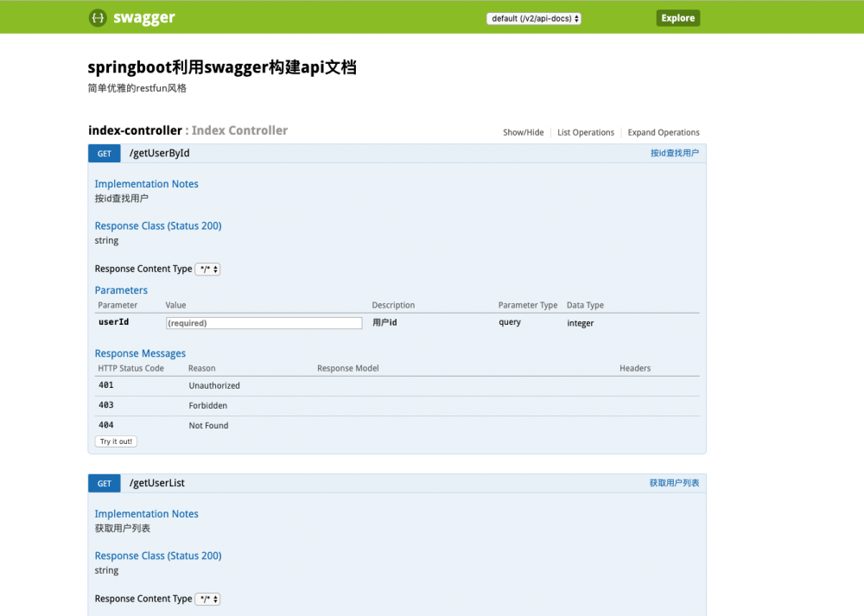Image resolution: width=864 pixels, height=616 pixels.
Task: Click the Parameters section heading
Action: pyautogui.click(x=121, y=290)
